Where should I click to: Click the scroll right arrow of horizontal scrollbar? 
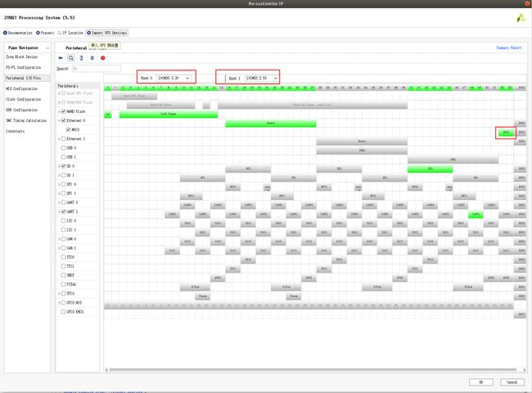pyautogui.click(x=524, y=369)
